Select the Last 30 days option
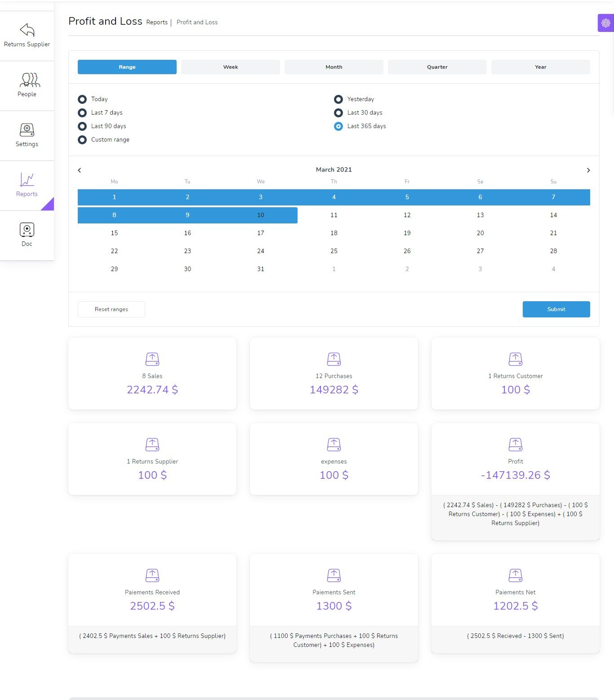 click(338, 113)
